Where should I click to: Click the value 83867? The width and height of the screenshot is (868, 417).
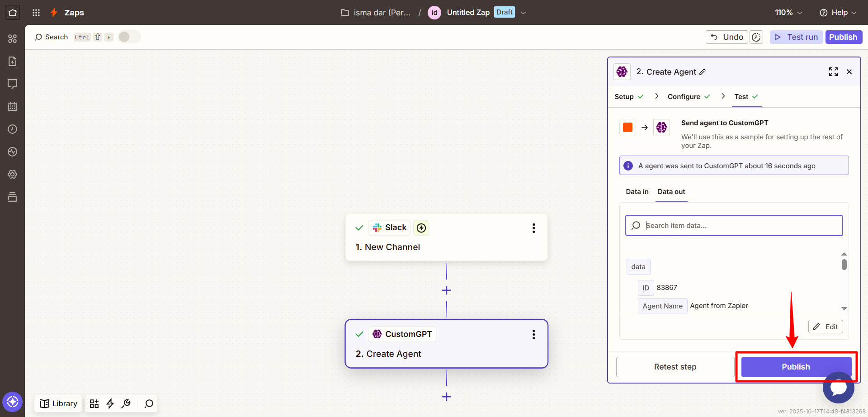coord(667,288)
